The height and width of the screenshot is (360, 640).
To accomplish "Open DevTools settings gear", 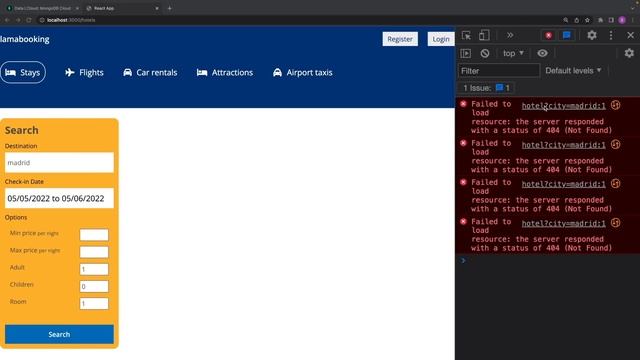I will [592, 36].
